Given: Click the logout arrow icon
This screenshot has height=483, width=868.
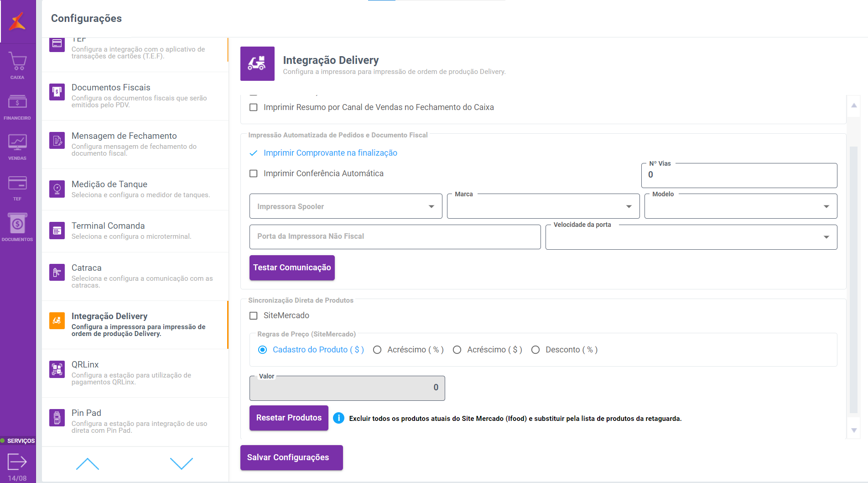Looking at the screenshot, I should pyautogui.click(x=17, y=462).
